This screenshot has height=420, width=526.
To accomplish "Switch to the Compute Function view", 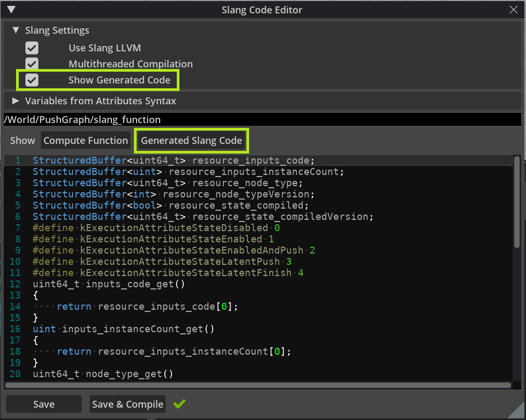I will click(86, 141).
